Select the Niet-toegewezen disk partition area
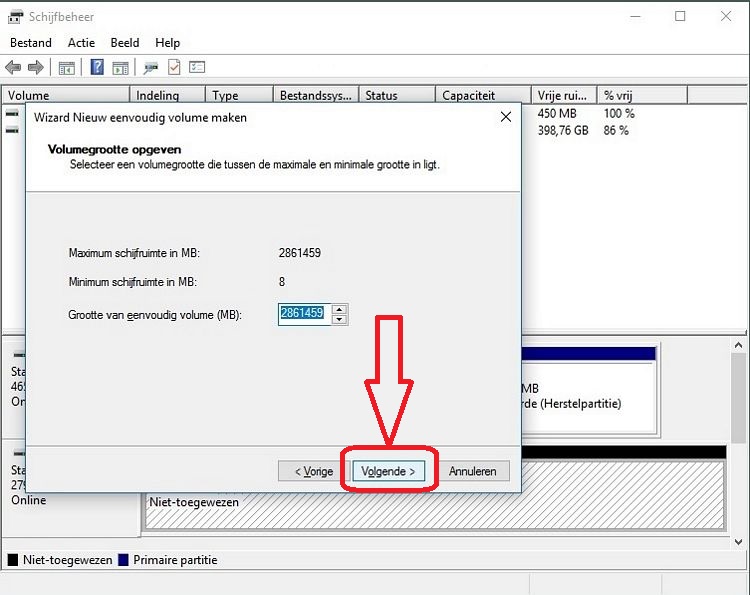The width and height of the screenshot is (750, 595). click(x=434, y=511)
